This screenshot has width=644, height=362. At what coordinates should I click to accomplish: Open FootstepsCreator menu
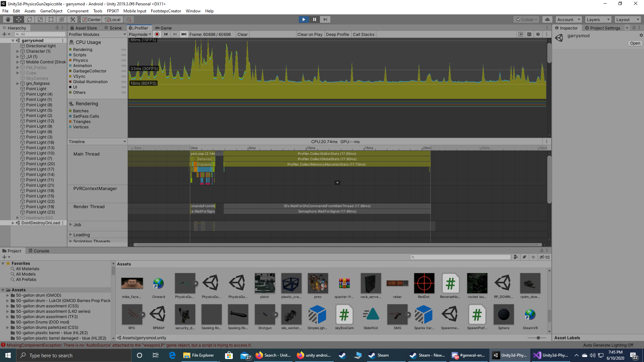click(x=166, y=11)
